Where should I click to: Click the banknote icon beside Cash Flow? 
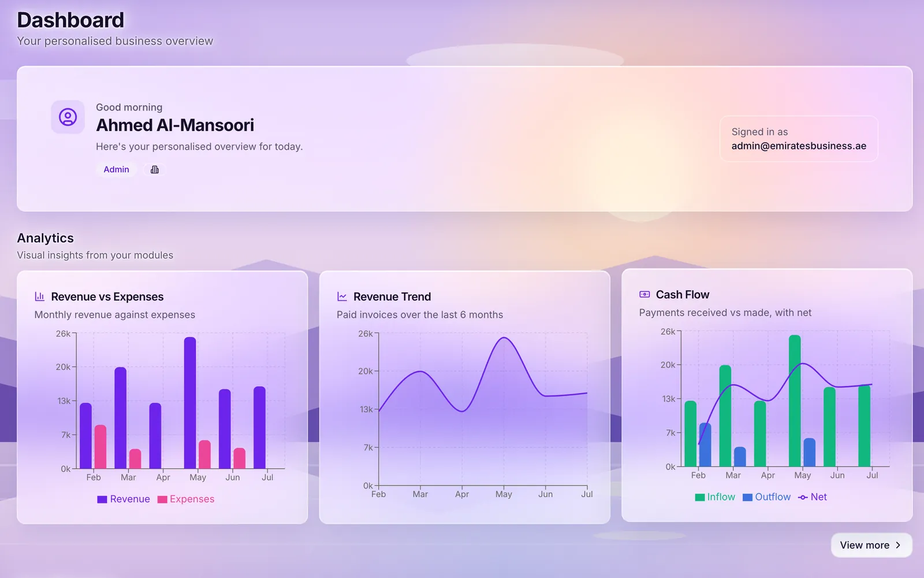pos(644,294)
